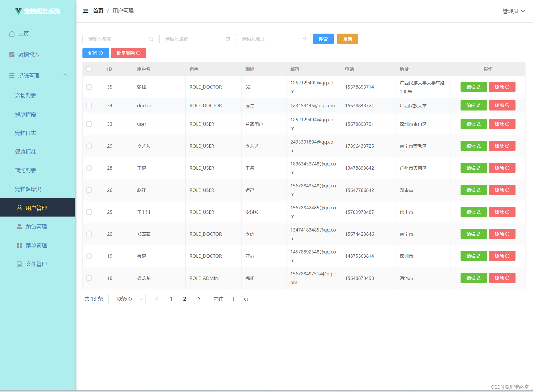Click the chart icon beside 数据报表
This screenshot has height=392, width=533.
(12, 55)
